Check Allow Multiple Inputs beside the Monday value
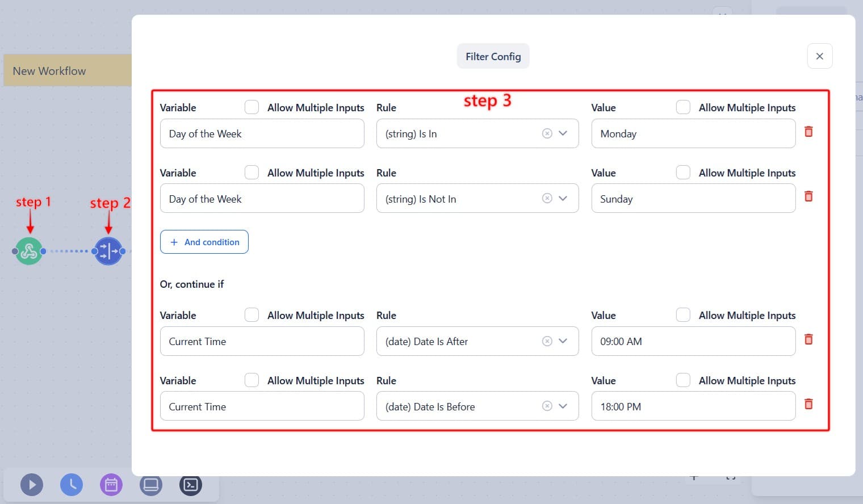The image size is (863, 504). [683, 107]
